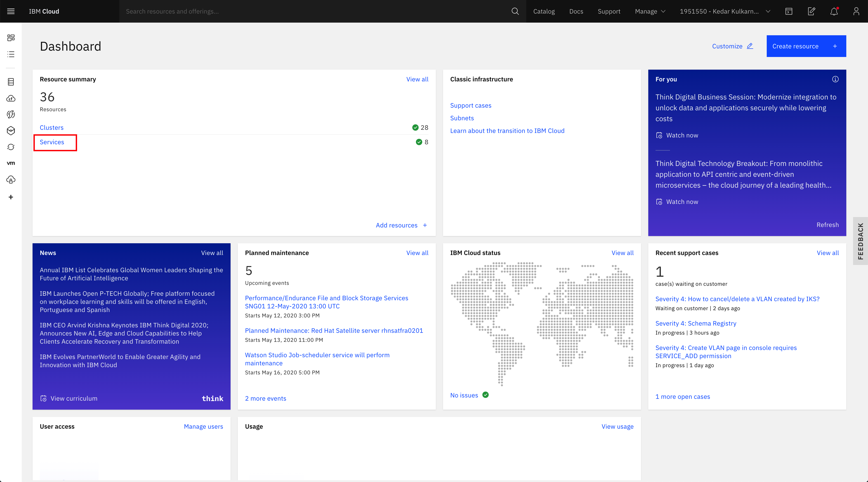Open the IBM Cloud Shell icon
Image resolution: width=868 pixels, height=482 pixels.
click(x=789, y=11)
